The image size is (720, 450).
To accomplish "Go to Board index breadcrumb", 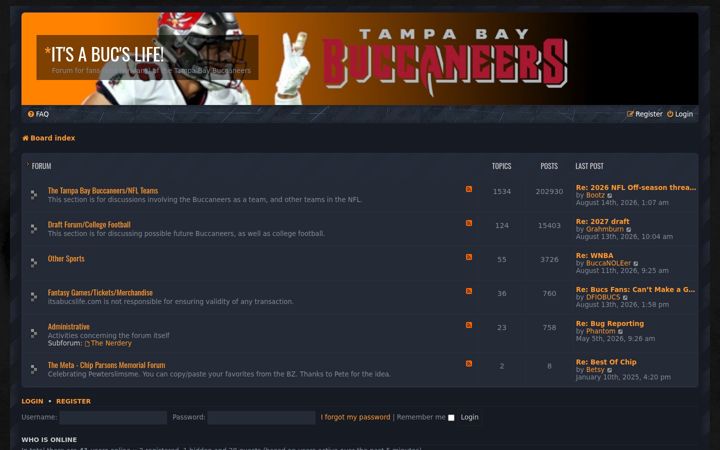I will coord(49,138).
